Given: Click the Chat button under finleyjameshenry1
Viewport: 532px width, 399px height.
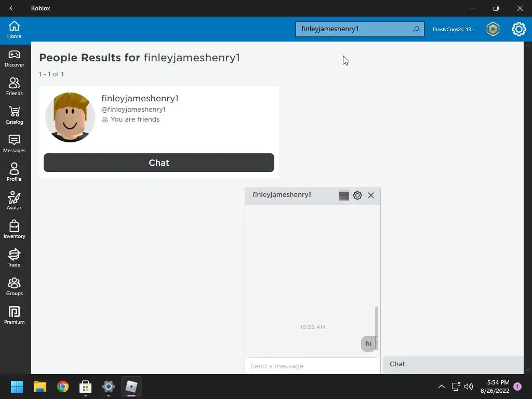Looking at the screenshot, I should (x=159, y=163).
